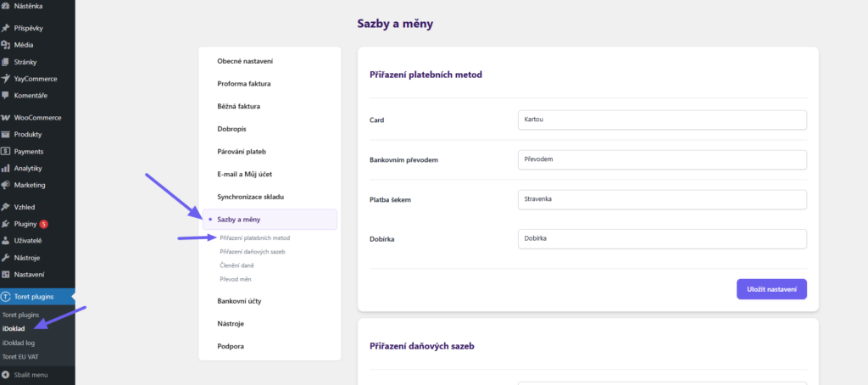Click the Nástroje wrench icon in sidebar
This screenshot has width=868, height=385.
[6, 258]
